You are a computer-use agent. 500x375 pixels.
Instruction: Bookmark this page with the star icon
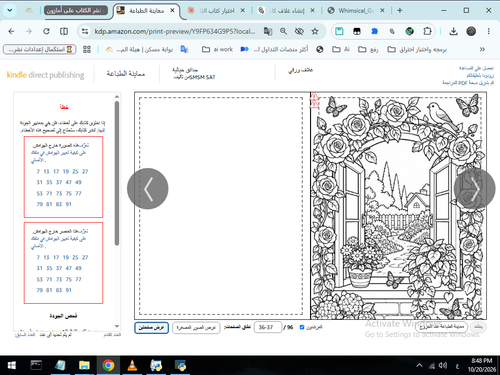(315, 31)
